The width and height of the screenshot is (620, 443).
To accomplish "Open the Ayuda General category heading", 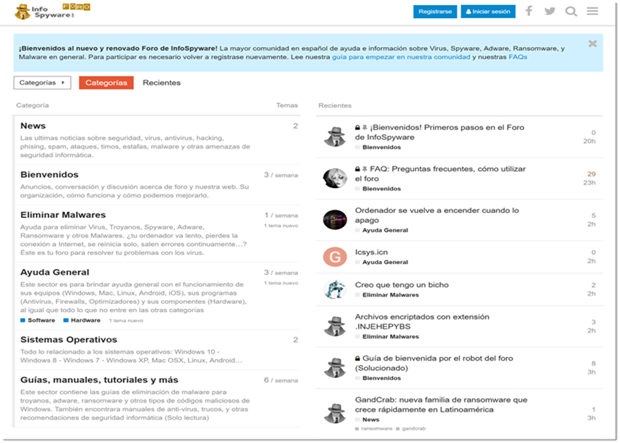I will 55,272.
